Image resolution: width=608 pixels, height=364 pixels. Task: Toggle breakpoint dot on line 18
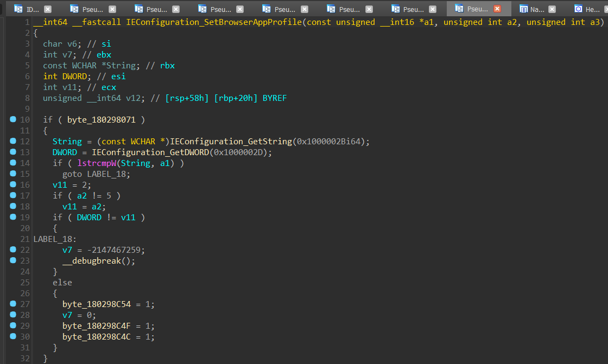click(x=13, y=206)
